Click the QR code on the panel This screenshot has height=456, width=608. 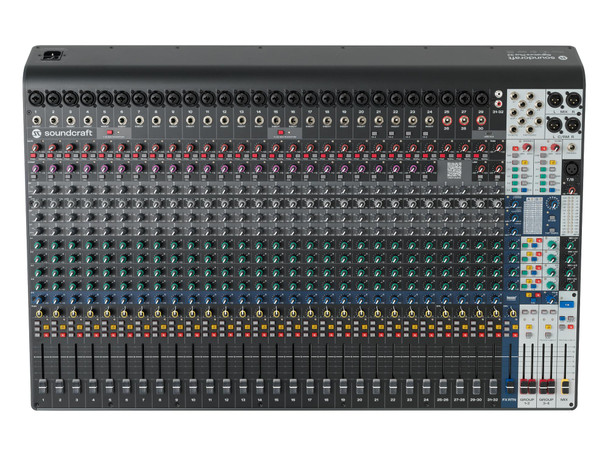click(x=454, y=171)
